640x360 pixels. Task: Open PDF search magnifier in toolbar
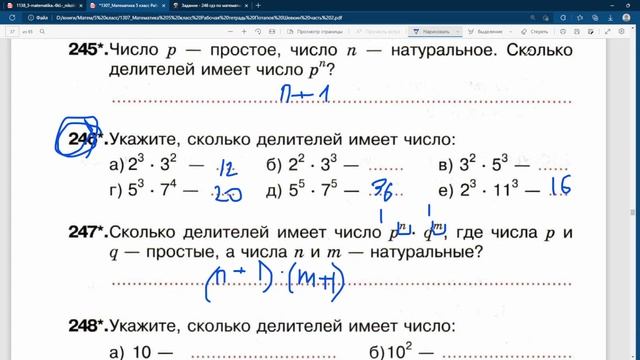42,31
